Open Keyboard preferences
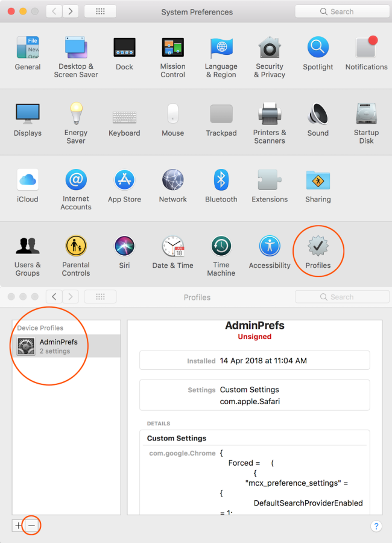The width and height of the screenshot is (392, 543). tap(124, 123)
